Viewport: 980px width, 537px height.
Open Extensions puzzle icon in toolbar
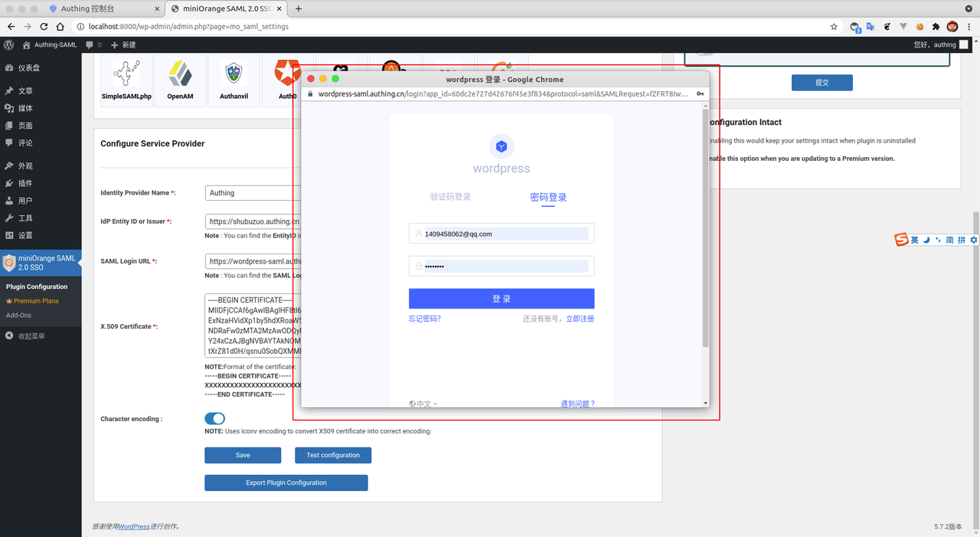click(x=936, y=26)
